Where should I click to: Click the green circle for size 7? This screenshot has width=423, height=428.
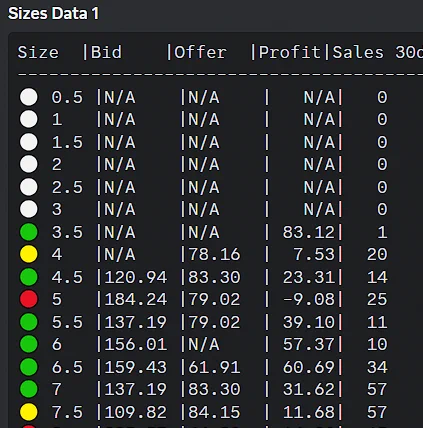[x=29, y=389]
